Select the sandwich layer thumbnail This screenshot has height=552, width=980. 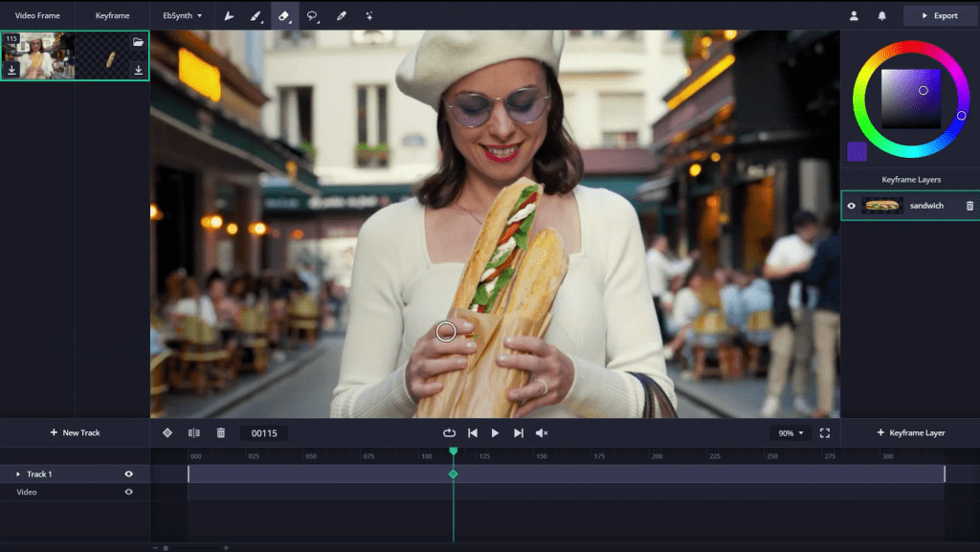click(x=881, y=206)
